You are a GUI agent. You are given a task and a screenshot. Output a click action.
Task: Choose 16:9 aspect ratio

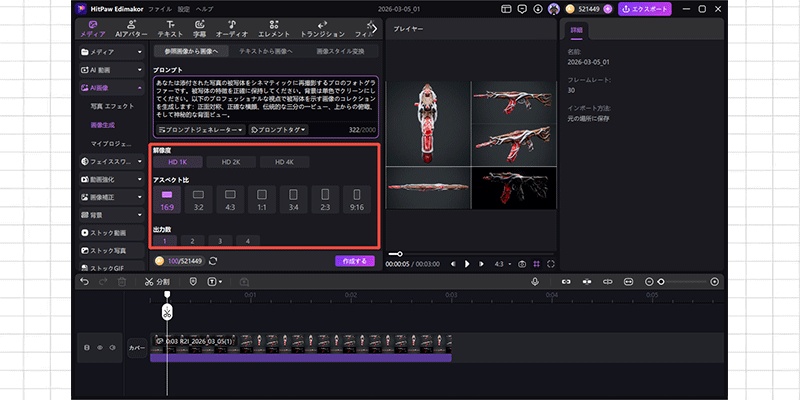pos(167,199)
